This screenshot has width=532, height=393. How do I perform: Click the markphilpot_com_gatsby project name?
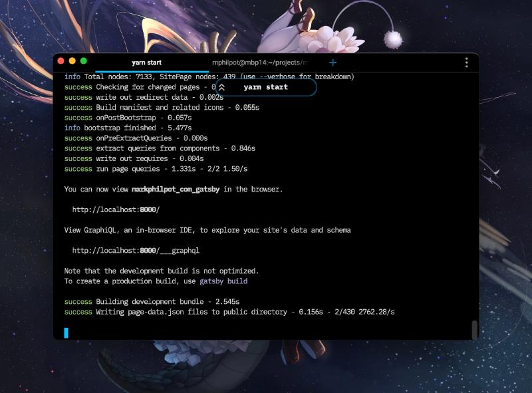click(x=176, y=190)
